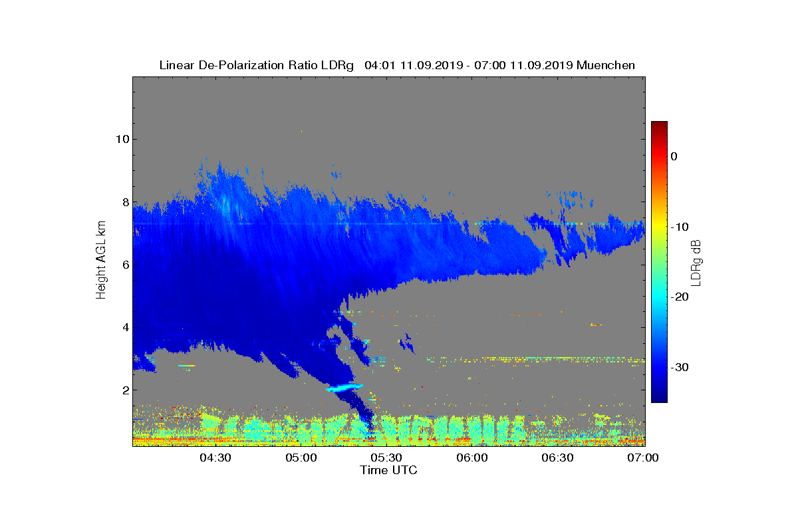This screenshot has width=798, height=532.
Task: Click the height tick label 6
Action: click(124, 265)
